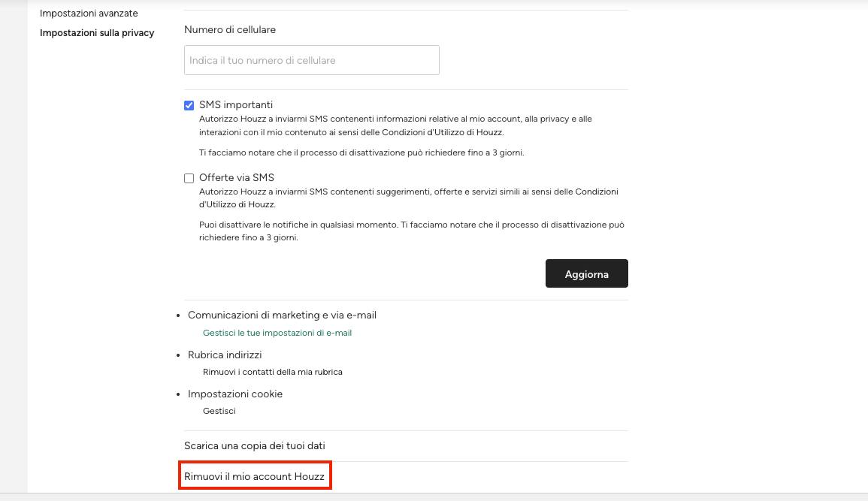The image size is (868, 501).
Task: Toggle the SMS importanti checkbox
Action: tap(189, 105)
